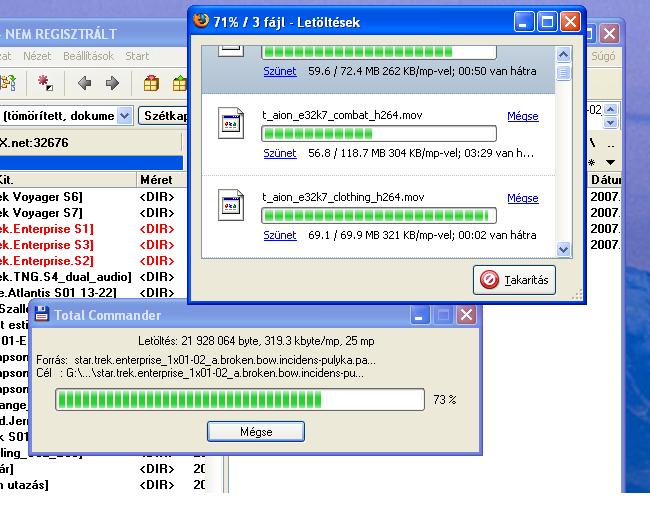This screenshot has height=512, width=650.
Task: Click the red star toolbar icon
Action: tap(45, 83)
